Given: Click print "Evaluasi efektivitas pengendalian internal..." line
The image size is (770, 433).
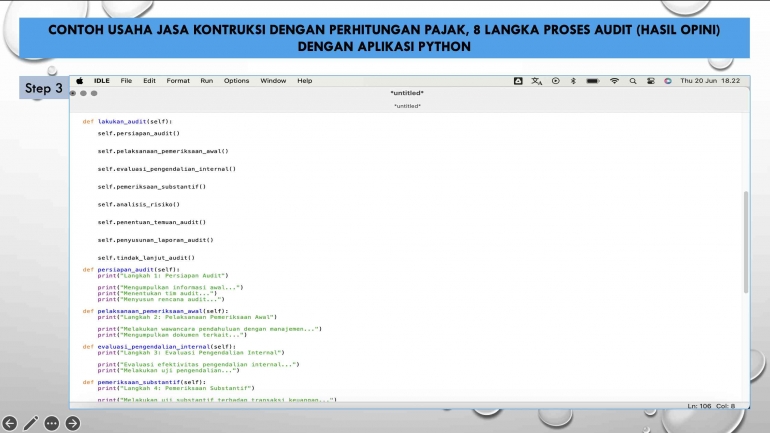Looking at the screenshot, I should coord(198,364).
